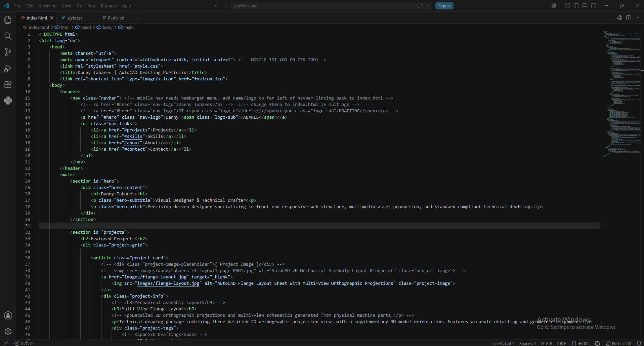Screen dimensions: 644x346
Task: Place cursor on line 31
Action: [x=319, y=226]
